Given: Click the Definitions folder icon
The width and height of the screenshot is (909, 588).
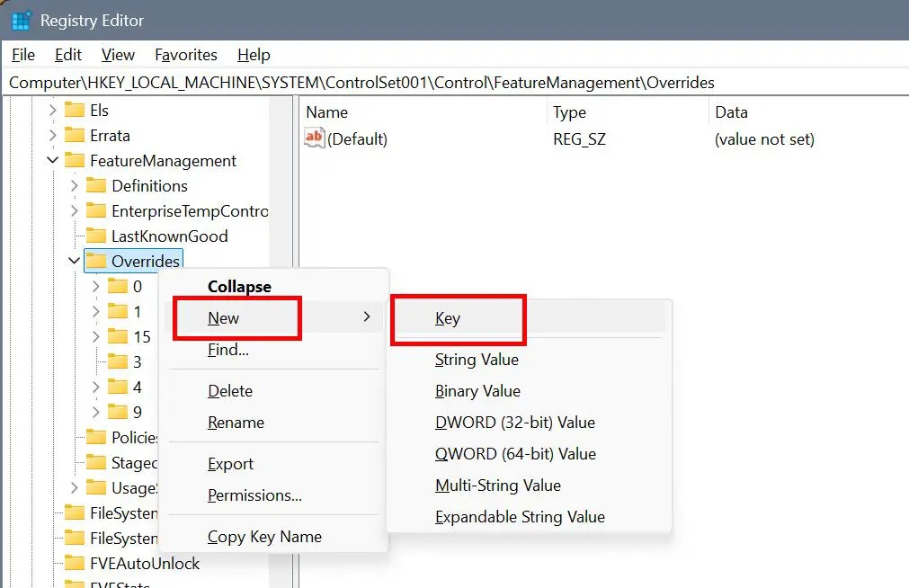Looking at the screenshot, I should [96, 185].
